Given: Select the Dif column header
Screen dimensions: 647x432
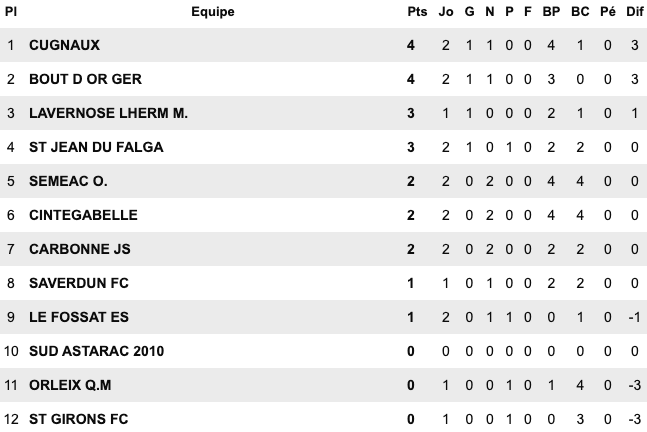Looking at the screenshot, I should pos(633,12).
